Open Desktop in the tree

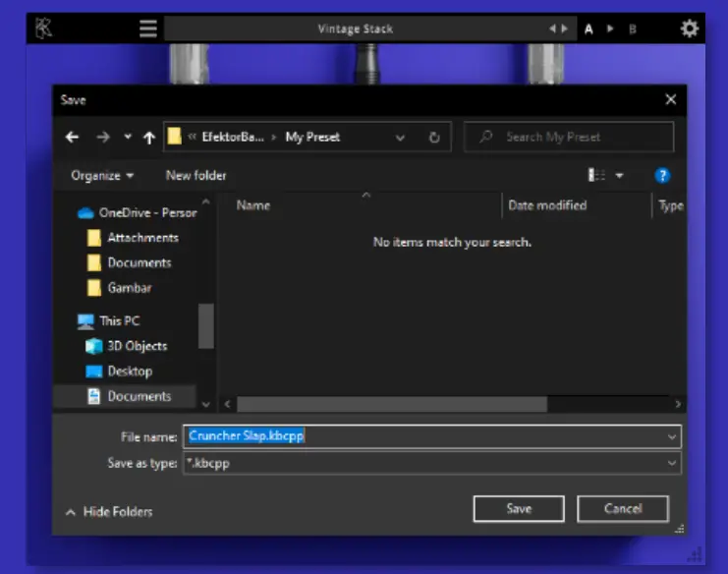coord(119,372)
